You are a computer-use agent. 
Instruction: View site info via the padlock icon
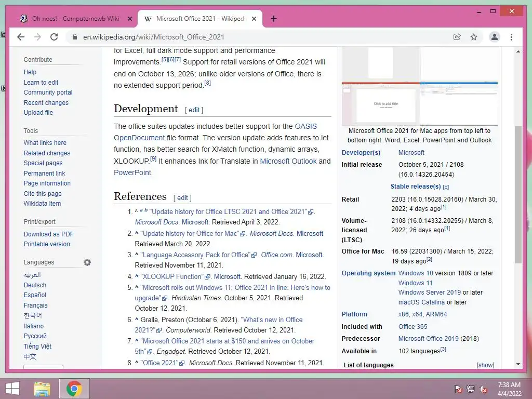(75, 37)
